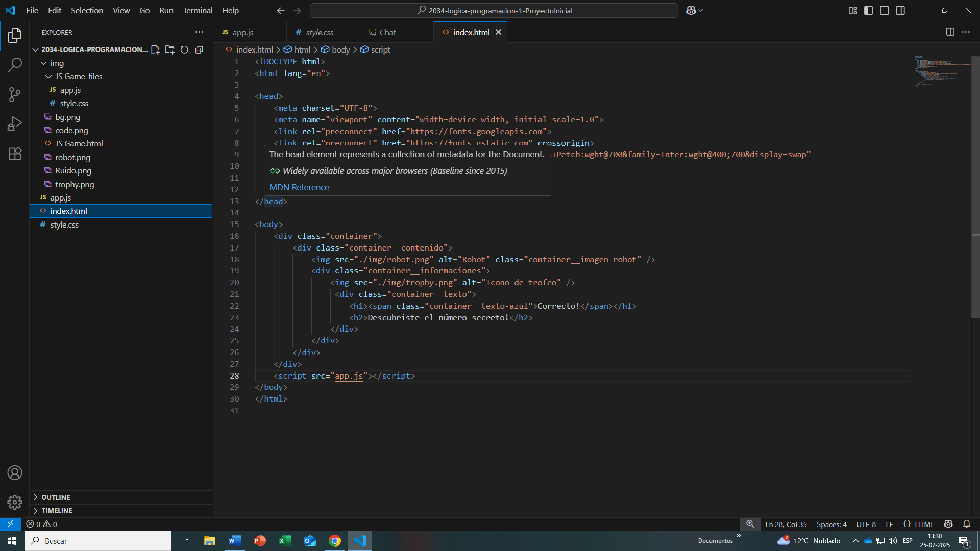Collapse the JS Game_files folder

click(48, 77)
